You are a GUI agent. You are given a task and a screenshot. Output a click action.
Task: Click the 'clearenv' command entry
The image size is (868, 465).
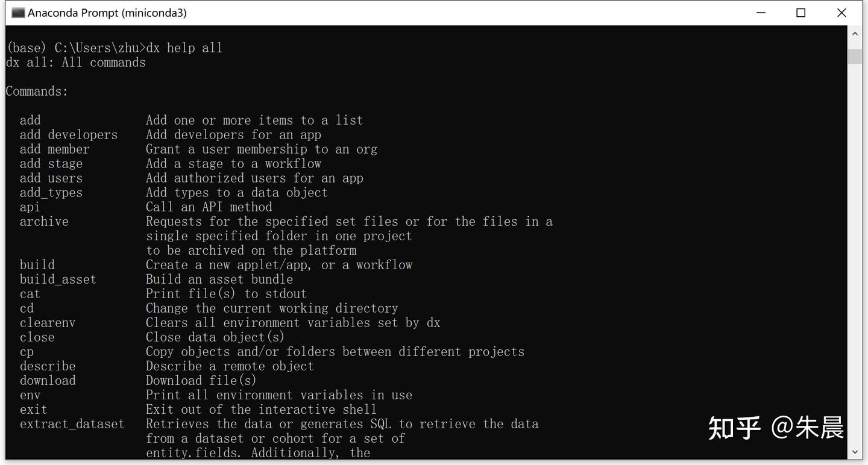pos(47,322)
